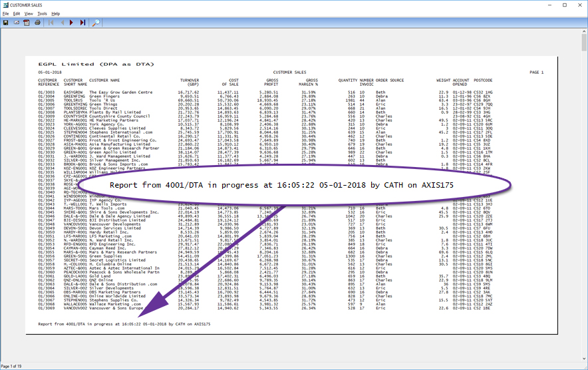Image resolution: width=588 pixels, height=370 pixels.
Task: Open the File menu
Action: 5,13
